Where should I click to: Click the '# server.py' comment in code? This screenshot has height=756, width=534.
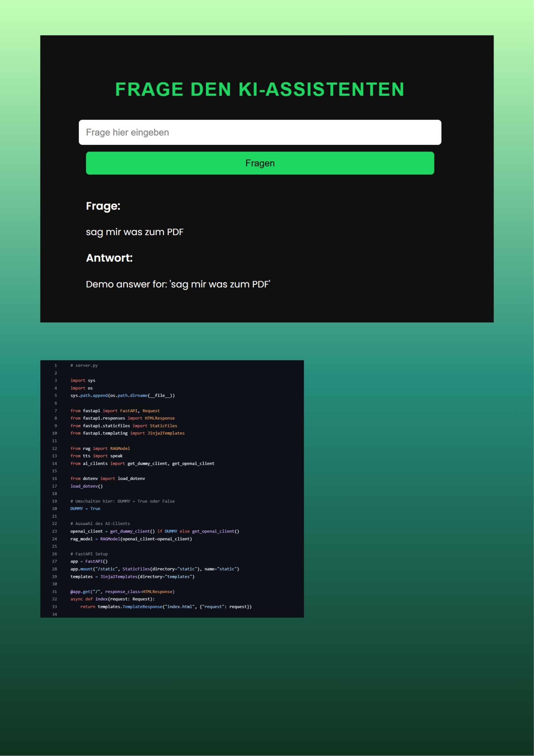pos(84,365)
